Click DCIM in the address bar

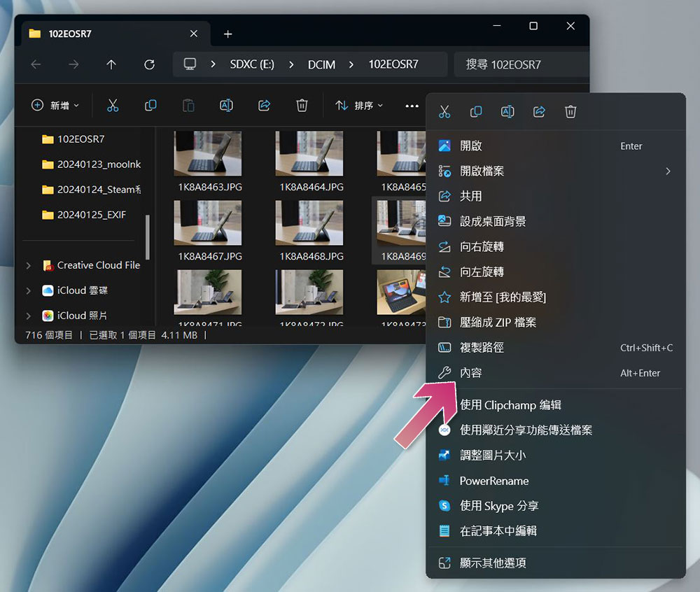click(x=321, y=64)
